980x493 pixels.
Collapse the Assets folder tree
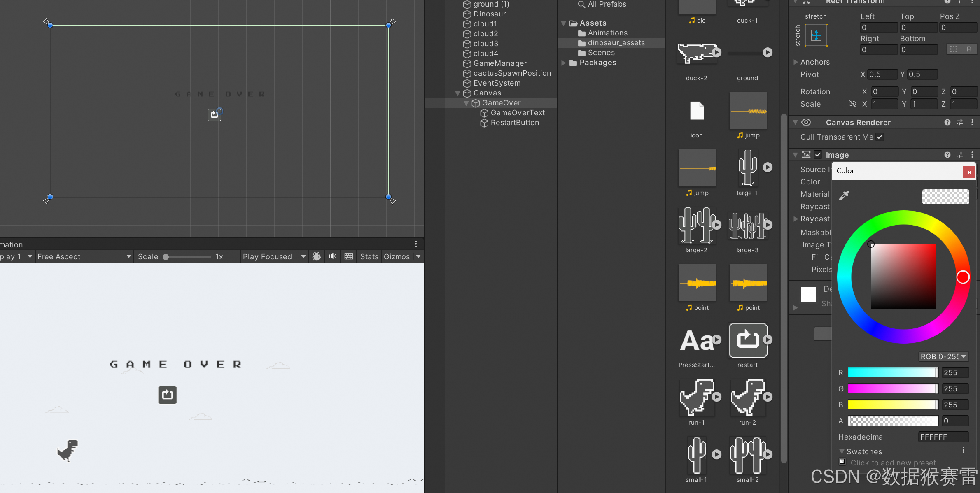pyautogui.click(x=564, y=23)
